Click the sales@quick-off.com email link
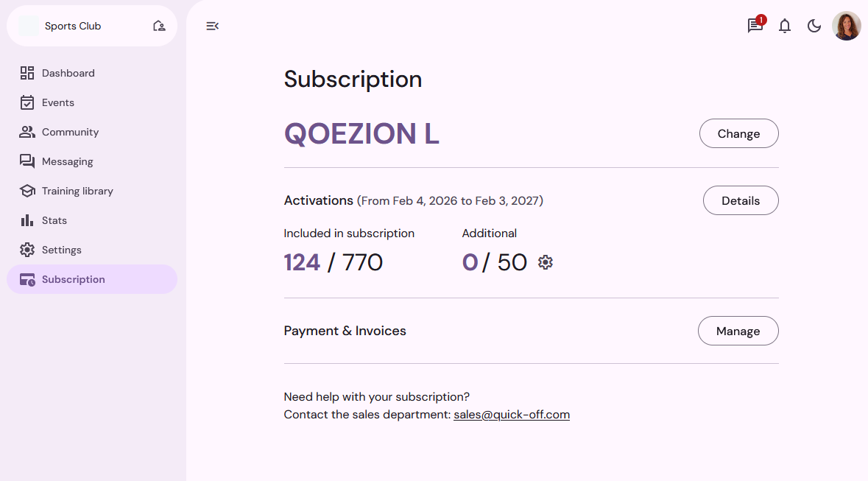The height and width of the screenshot is (481, 868). click(x=512, y=415)
